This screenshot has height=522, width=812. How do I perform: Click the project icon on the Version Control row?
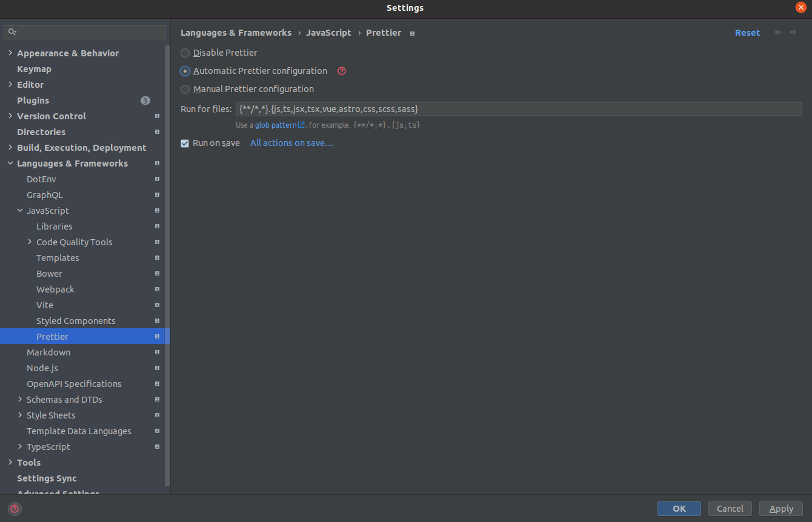pyautogui.click(x=157, y=116)
